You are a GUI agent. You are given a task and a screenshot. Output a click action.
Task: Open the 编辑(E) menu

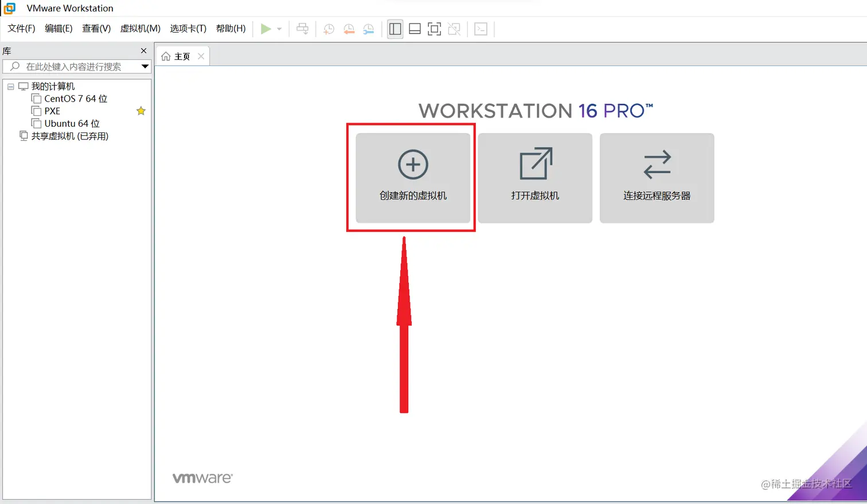pyautogui.click(x=58, y=29)
